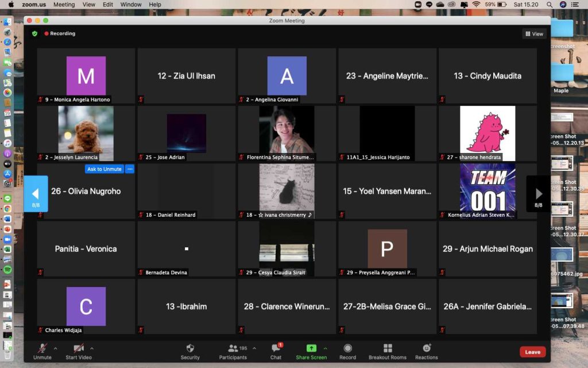Go to previous page of participants
The image size is (588, 368).
click(x=36, y=194)
